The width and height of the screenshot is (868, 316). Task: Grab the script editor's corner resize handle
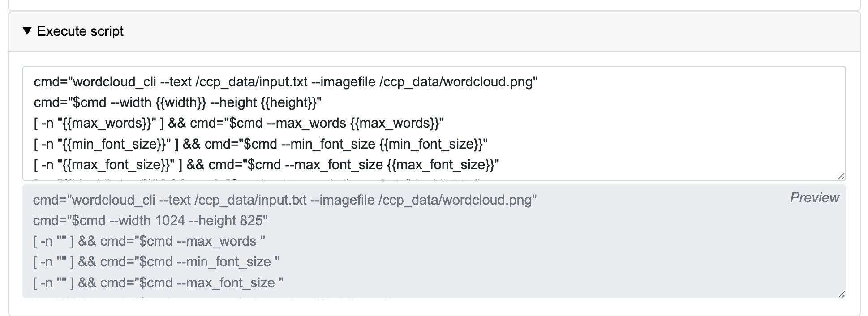tap(841, 176)
